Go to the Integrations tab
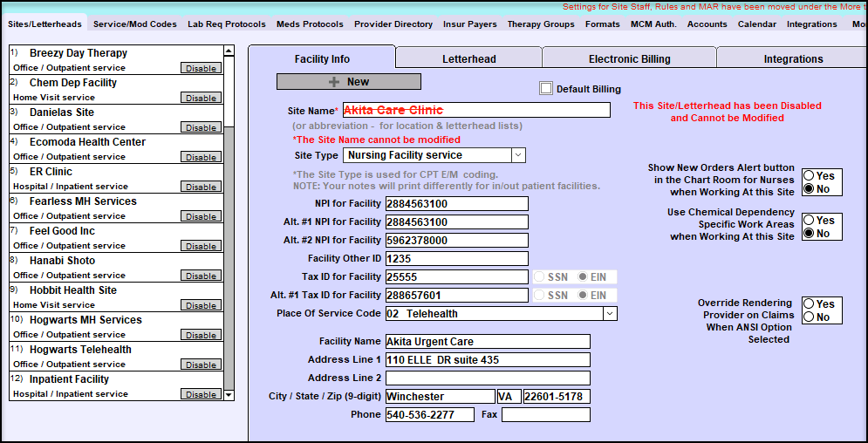The image size is (868, 443). pos(792,59)
